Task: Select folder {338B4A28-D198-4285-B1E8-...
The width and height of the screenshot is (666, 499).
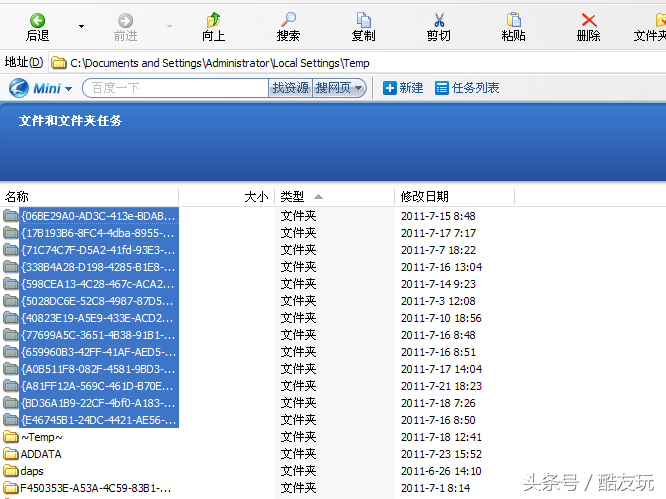Action: 99,267
